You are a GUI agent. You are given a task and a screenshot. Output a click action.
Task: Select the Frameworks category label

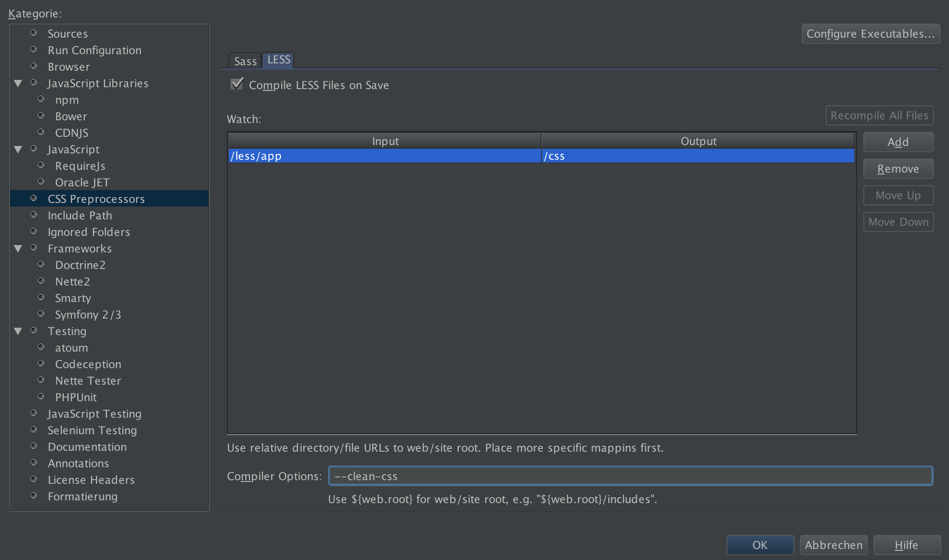click(x=80, y=249)
